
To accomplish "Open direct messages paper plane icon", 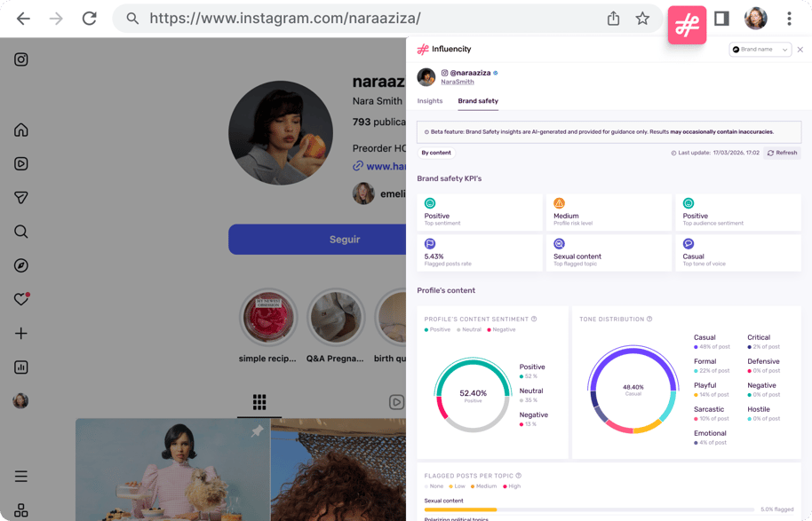I will 20,198.
